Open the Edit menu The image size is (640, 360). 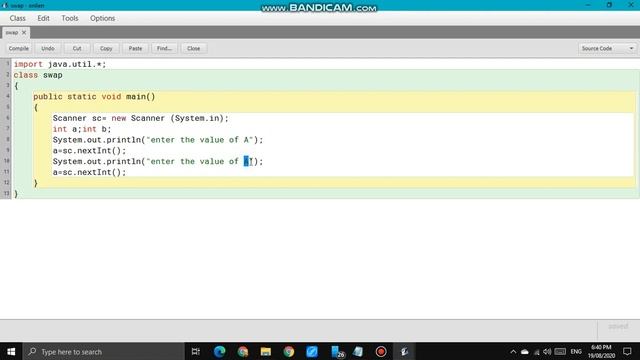pyautogui.click(x=43, y=18)
